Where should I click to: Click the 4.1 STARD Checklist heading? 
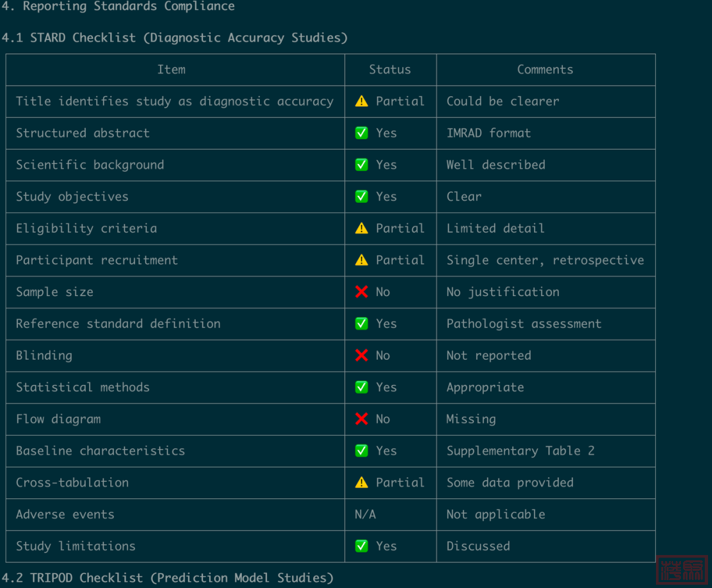click(175, 38)
